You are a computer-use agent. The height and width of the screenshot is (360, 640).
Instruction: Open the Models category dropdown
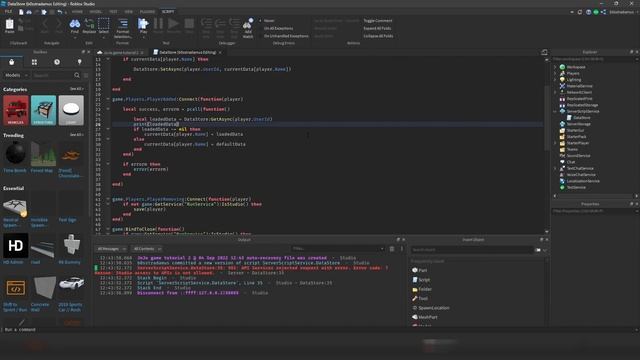pos(16,76)
